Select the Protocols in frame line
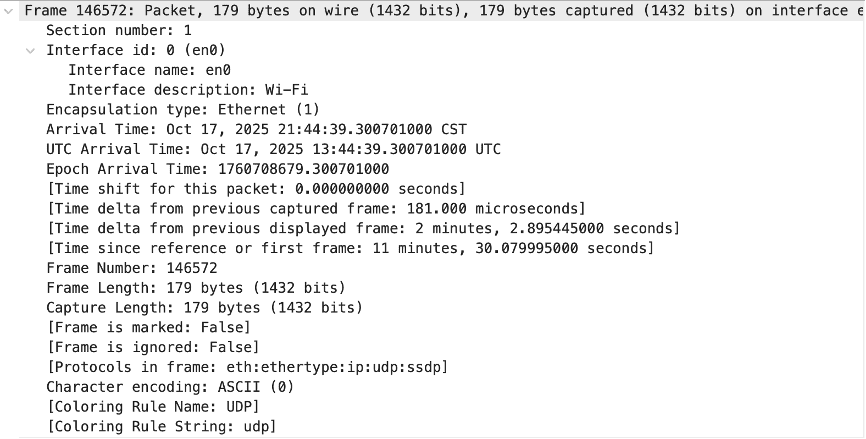 click(x=247, y=367)
